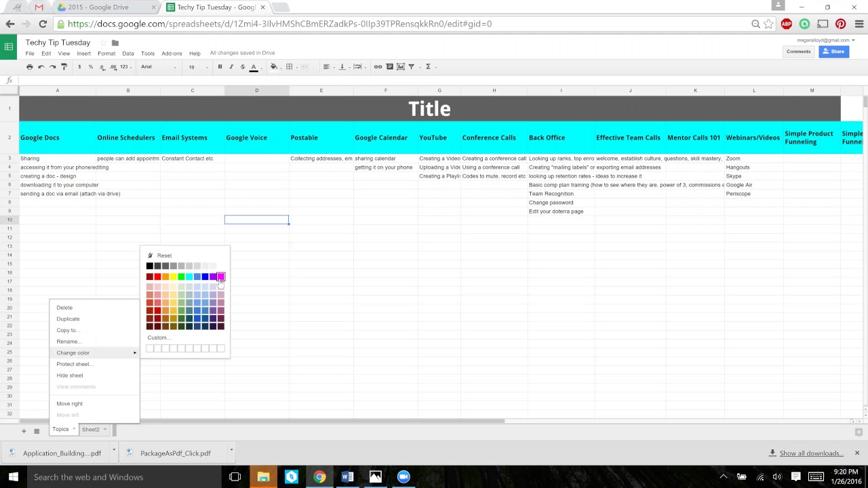
Task: Select the Paint format roller icon
Action: [x=64, y=66]
